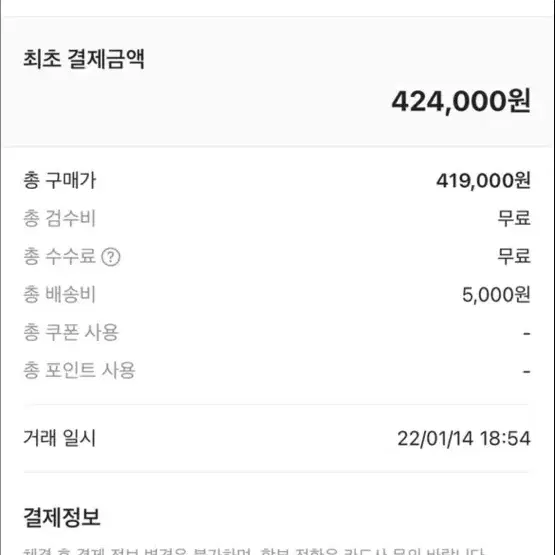Select the 최초 결제금액 heading
Screen dimensions: 555x555
(84, 59)
